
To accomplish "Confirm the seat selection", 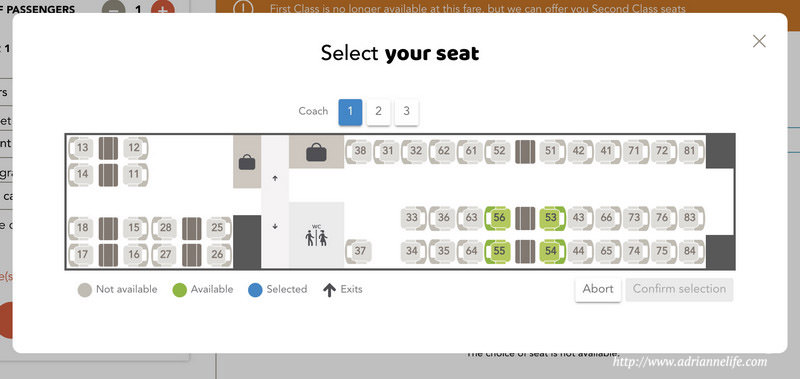I will [679, 289].
